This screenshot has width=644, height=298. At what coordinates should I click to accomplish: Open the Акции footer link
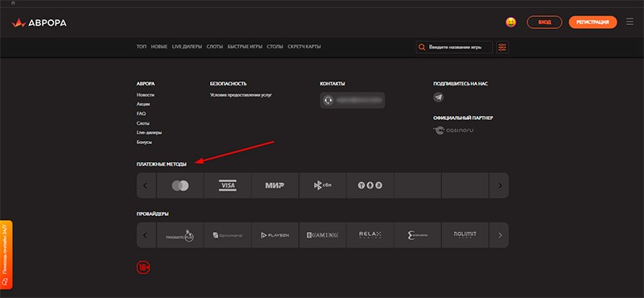pyautogui.click(x=143, y=105)
